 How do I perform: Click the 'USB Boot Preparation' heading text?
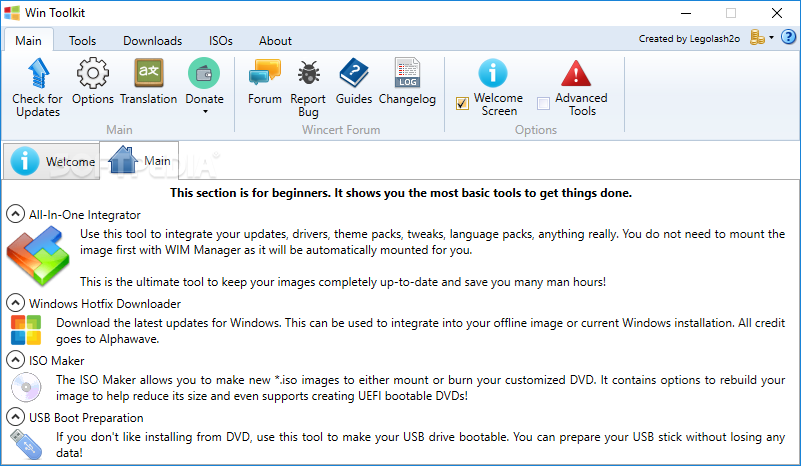[x=86, y=418]
